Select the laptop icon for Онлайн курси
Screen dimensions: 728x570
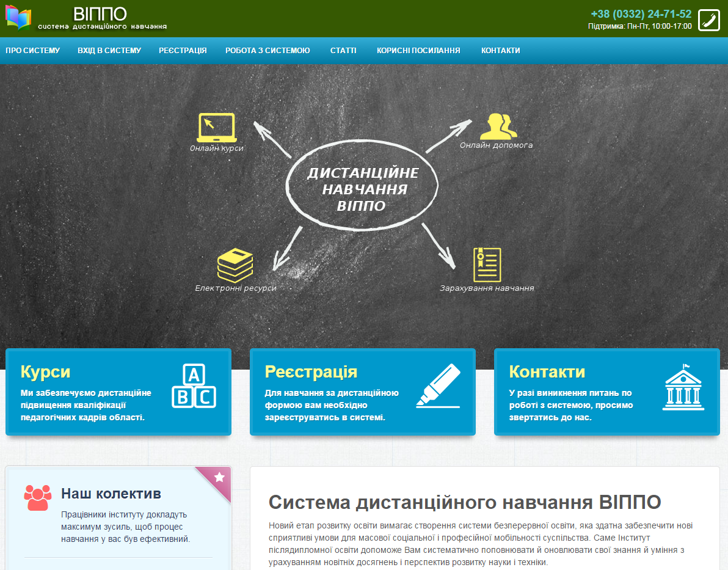click(x=217, y=126)
